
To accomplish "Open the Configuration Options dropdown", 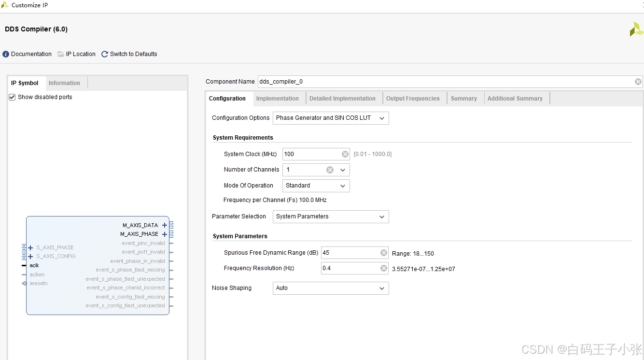I will click(331, 118).
